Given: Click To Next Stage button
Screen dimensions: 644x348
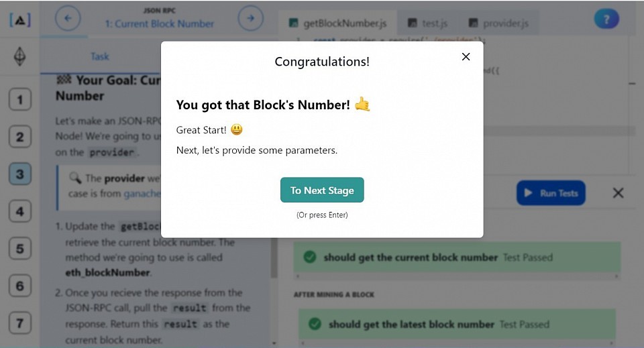Looking at the screenshot, I should pos(322,190).
